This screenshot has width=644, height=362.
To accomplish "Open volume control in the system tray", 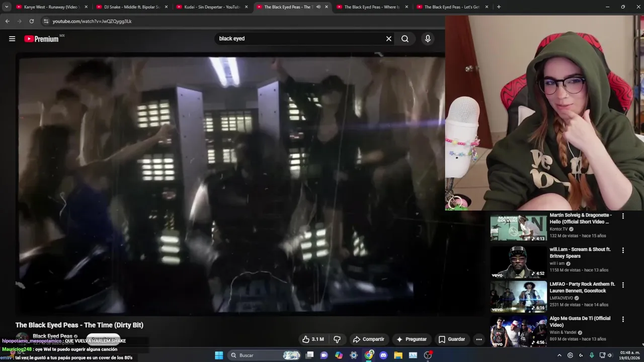I will [x=610, y=355].
